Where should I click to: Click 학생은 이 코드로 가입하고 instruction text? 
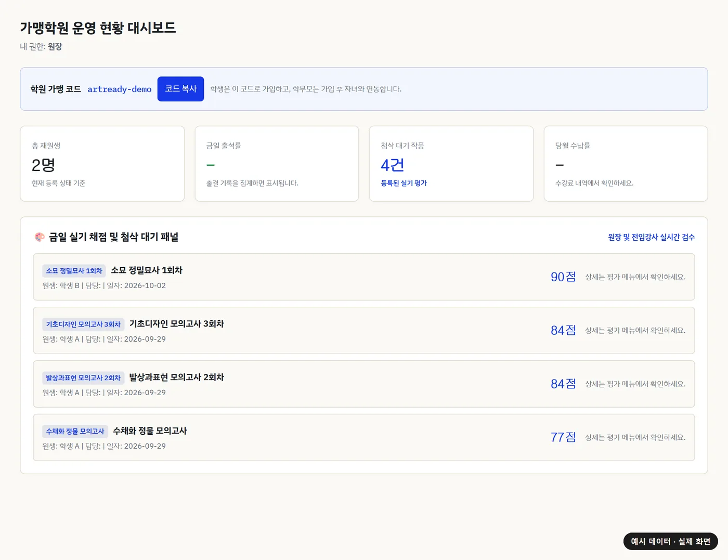(306, 89)
